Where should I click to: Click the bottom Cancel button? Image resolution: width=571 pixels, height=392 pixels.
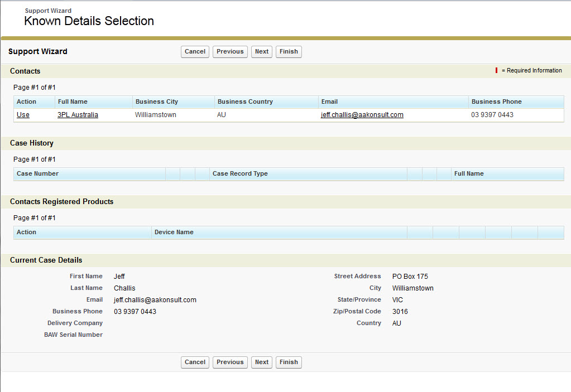pyautogui.click(x=195, y=362)
